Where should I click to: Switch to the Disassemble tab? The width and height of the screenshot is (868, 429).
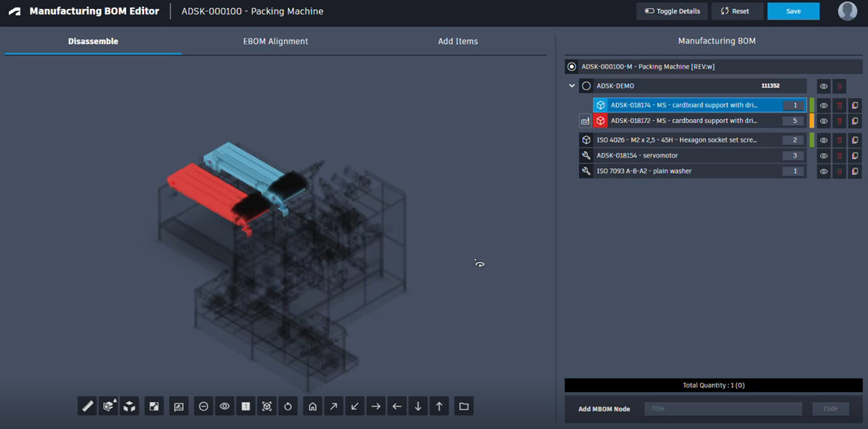(93, 41)
